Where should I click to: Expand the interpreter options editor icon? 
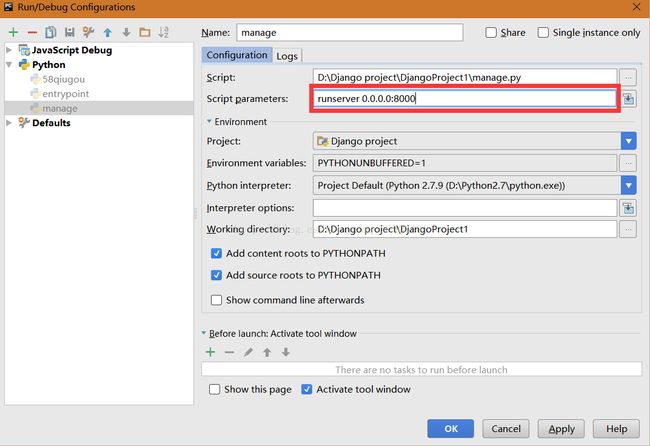628,208
